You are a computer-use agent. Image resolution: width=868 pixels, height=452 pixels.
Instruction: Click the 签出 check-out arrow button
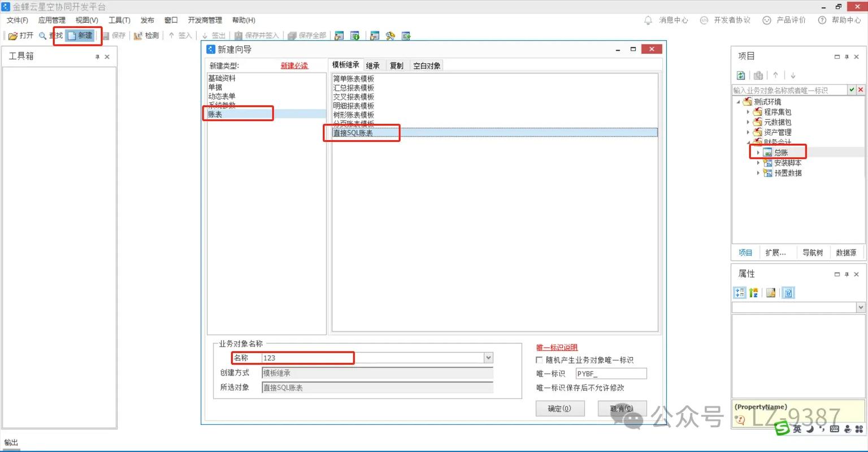tap(214, 36)
